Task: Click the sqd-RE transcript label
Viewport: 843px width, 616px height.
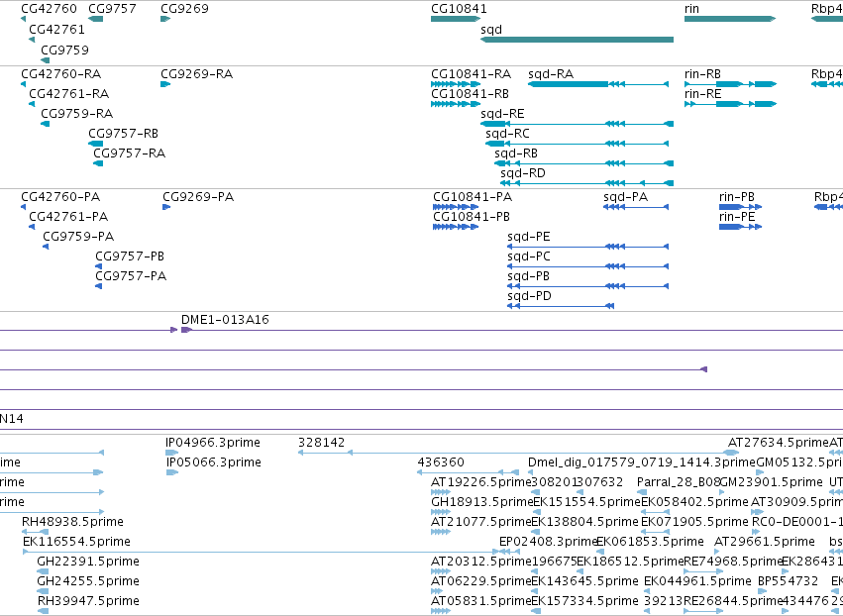Action: click(502, 114)
